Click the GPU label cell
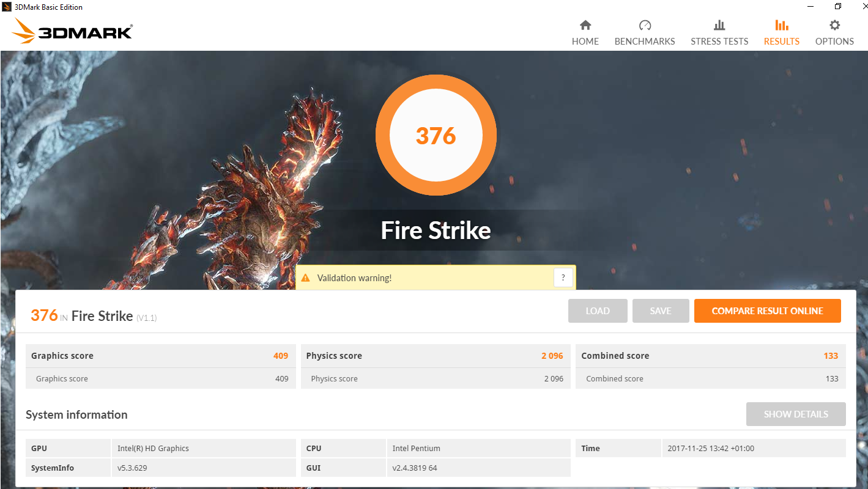 [x=69, y=448]
